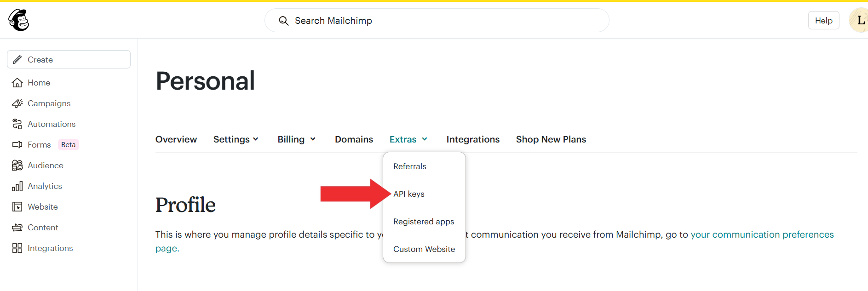Click the Help button
This screenshot has width=868, height=291.
(x=824, y=21)
